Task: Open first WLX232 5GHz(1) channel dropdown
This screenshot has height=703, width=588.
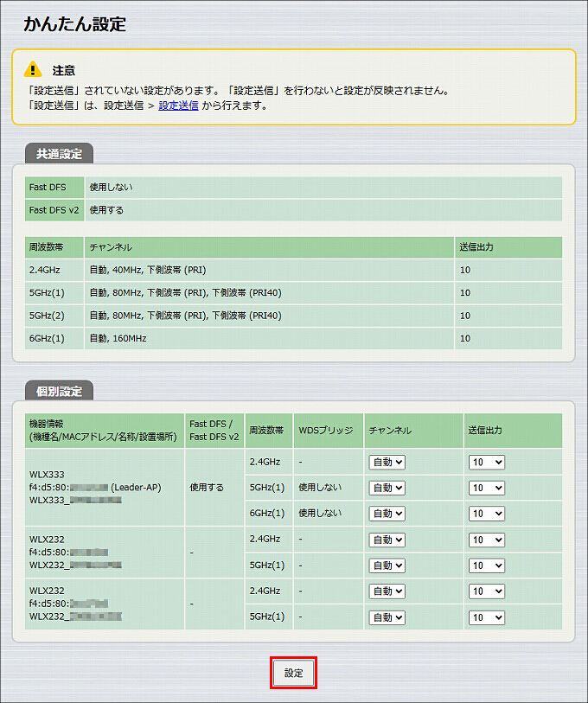Action: [387, 566]
